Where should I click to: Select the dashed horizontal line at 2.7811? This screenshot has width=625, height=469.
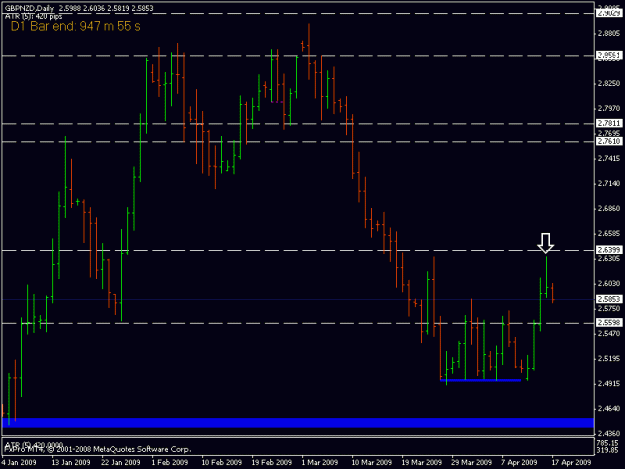[x=298, y=124]
